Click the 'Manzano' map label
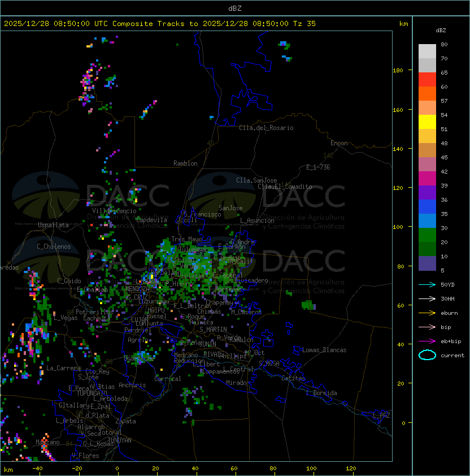470x476 pixels. 47,442
